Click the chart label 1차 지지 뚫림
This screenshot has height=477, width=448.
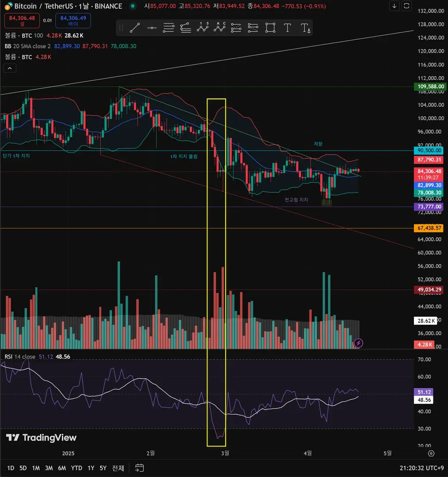point(184,156)
